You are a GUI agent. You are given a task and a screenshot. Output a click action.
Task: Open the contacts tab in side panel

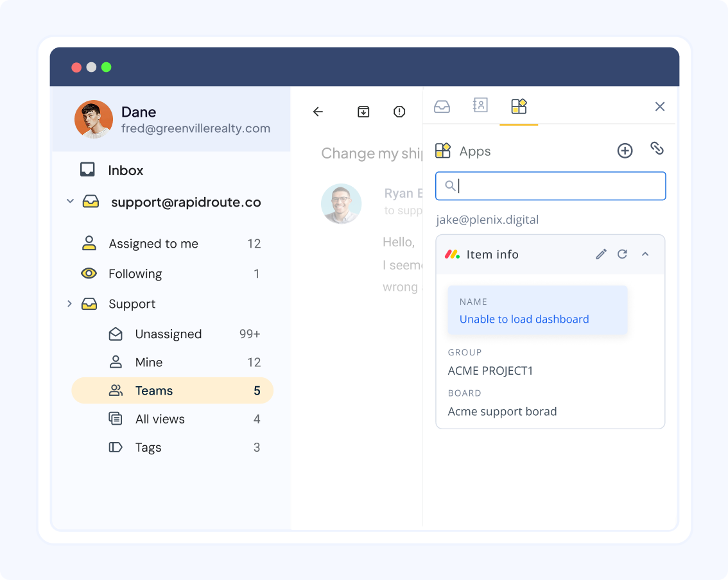[x=480, y=106]
